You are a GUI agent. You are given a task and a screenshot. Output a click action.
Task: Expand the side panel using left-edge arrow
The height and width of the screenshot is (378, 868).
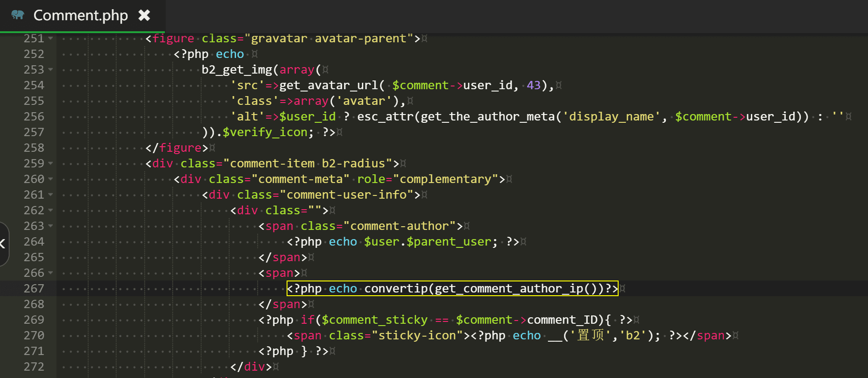[3, 244]
